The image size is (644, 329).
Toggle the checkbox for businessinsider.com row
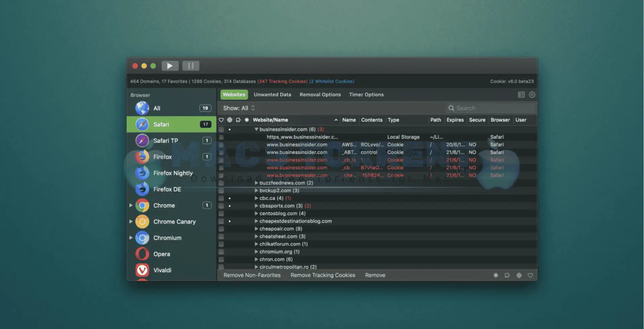click(221, 129)
